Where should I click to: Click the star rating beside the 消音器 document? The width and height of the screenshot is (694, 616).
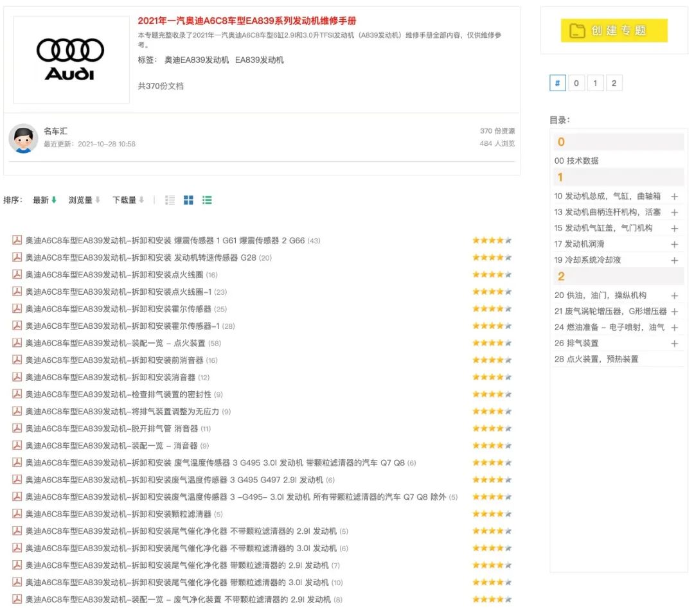492,377
